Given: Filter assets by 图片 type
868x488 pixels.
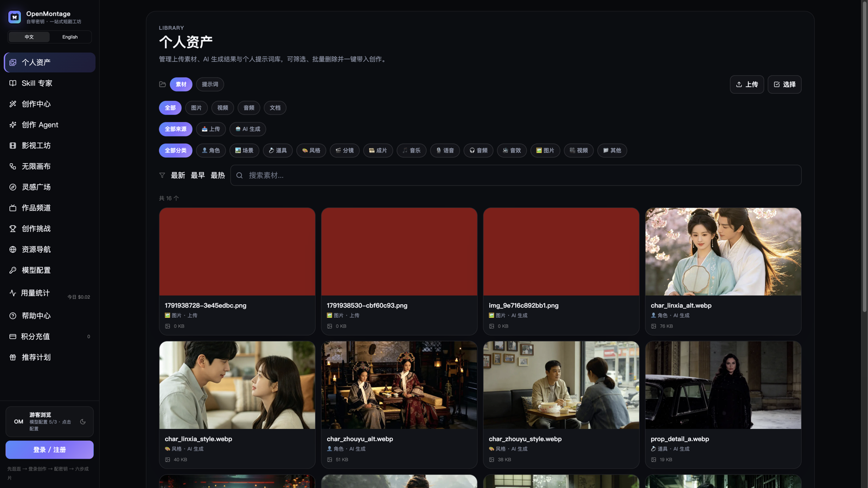Looking at the screenshot, I should click(196, 108).
